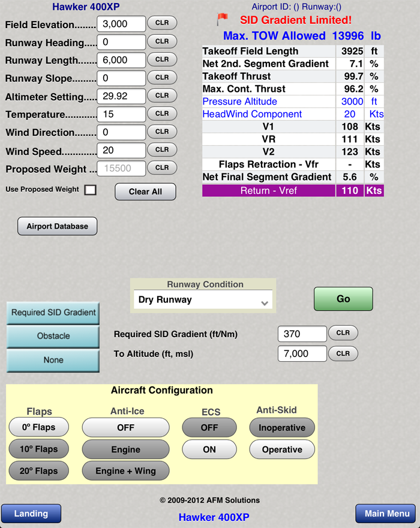Screen dimensions: 420x528
Task: Click the Flaps Retraction - Vfr row
Action: click(293, 164)
